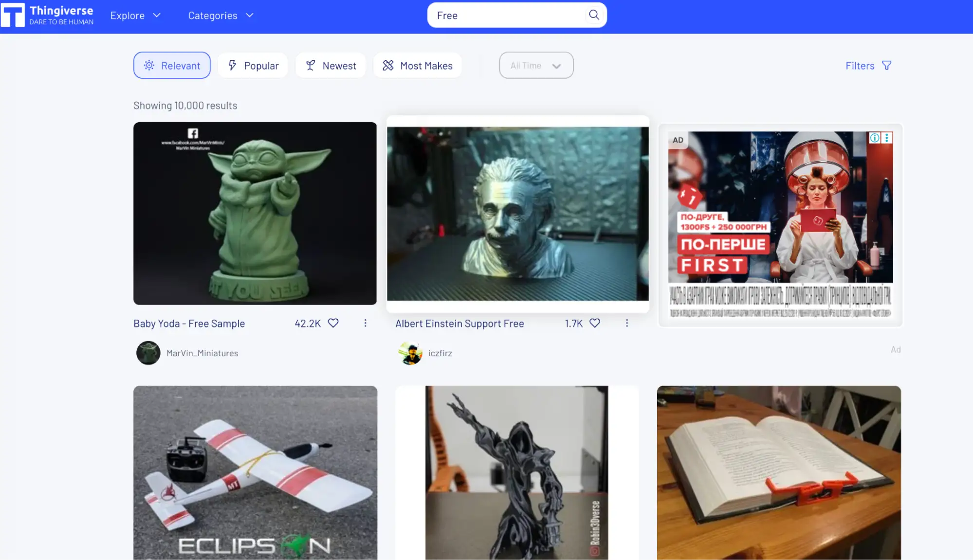Open the book page holder thumbnail
This screenshot has width=973, height=560.
pyautogui.click(x=779, y=473)
